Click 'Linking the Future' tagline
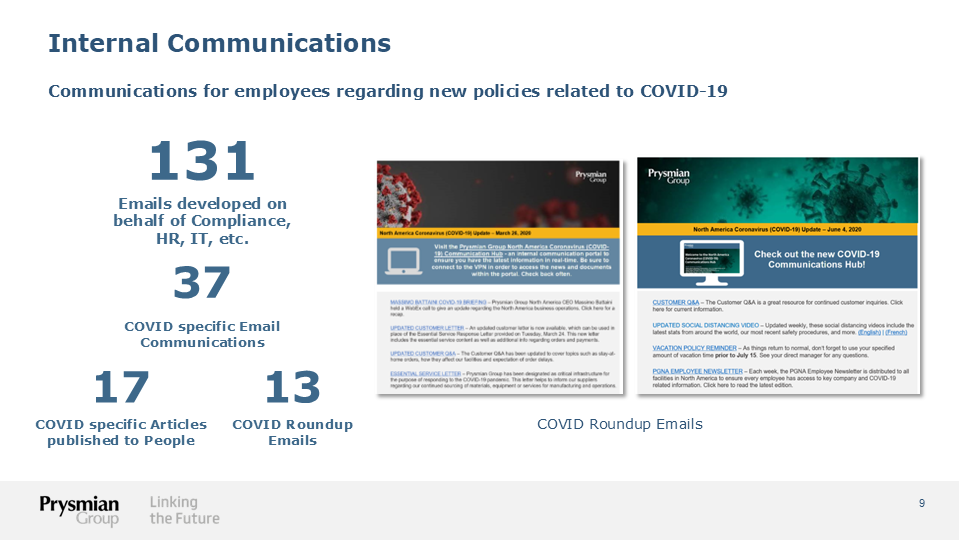960x540 pixels. point(184,510)
